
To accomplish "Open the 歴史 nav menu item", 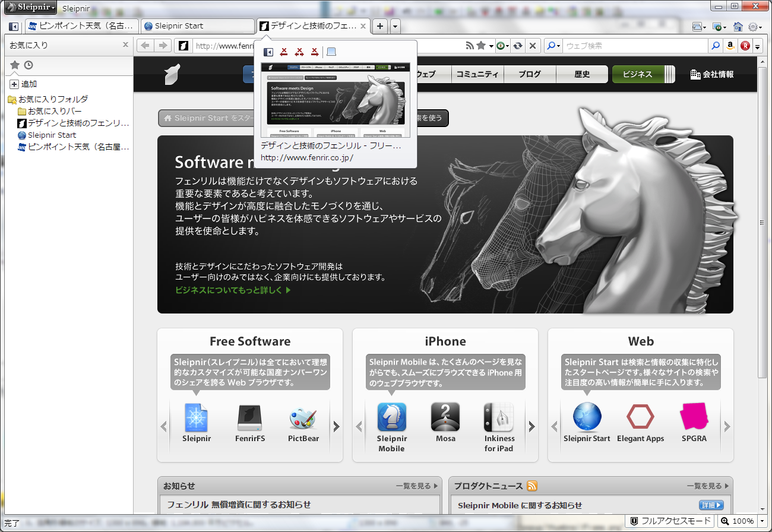I will point(582,74).
